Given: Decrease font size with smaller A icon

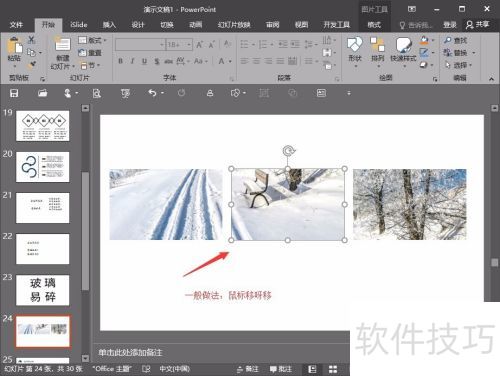Looking at the screenshot, I should click(x=212, y=45).
